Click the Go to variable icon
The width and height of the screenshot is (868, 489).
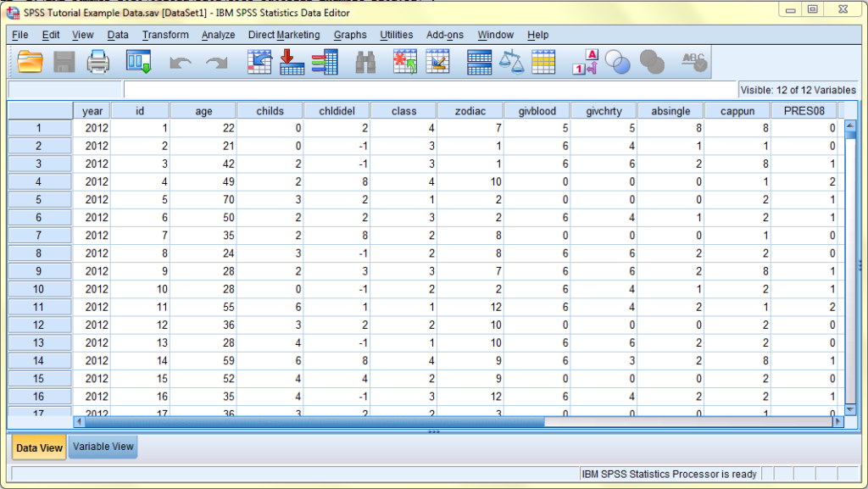tap(292, 62)
